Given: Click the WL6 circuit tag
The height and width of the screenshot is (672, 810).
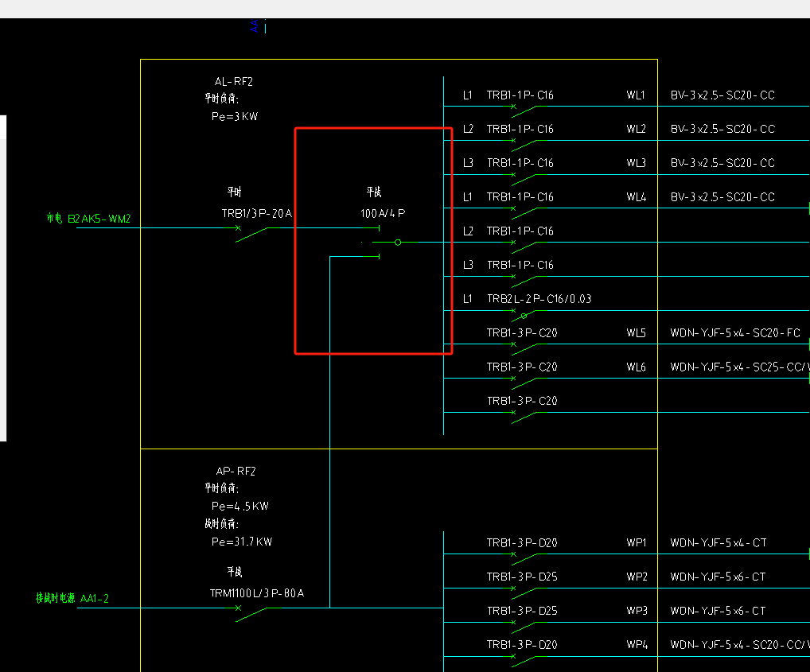Looking at the screenshot, I should 636,367.
